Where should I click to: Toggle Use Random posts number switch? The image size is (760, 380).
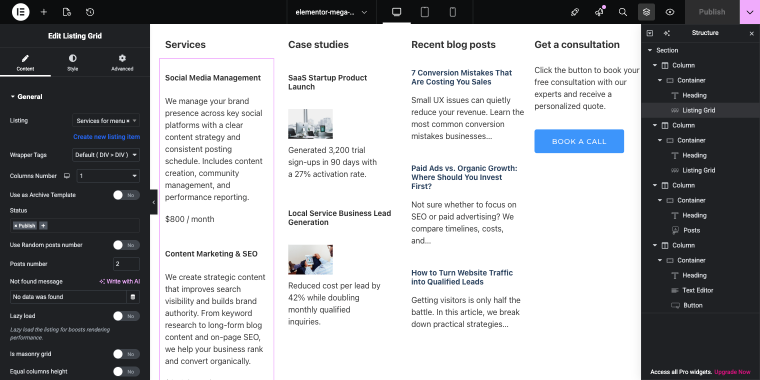coord(126,245)
